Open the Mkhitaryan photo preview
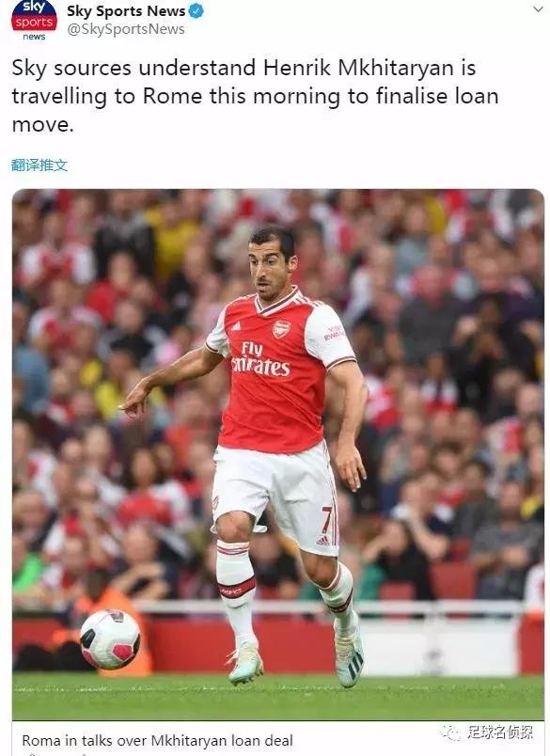This screenshot has height=756, width=550. [x=278, y=455]
